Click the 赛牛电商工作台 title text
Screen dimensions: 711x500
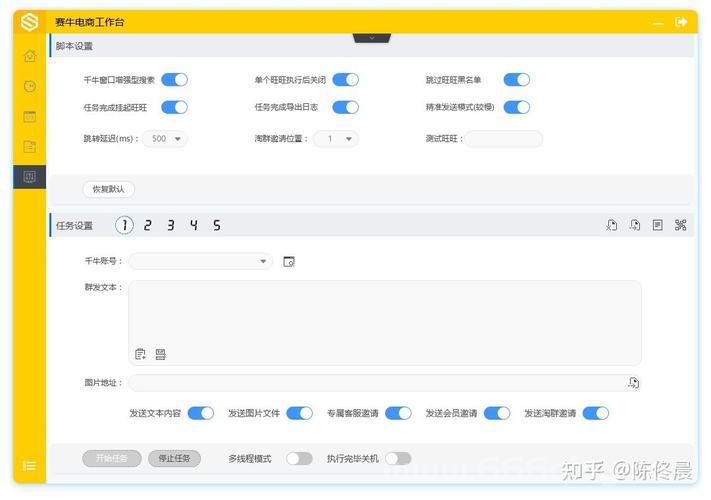(89, 22)
